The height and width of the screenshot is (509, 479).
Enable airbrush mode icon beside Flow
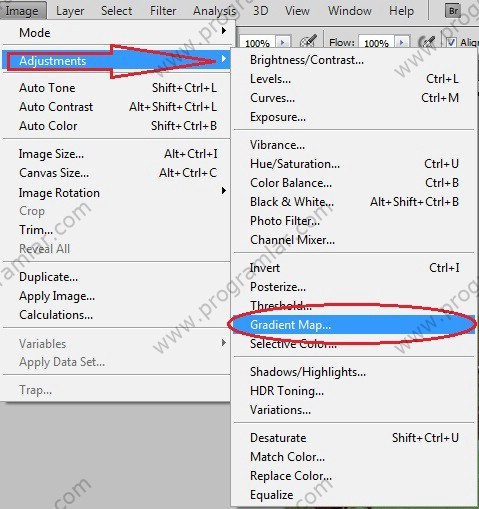pyautogui.click(x=427, y=42)
